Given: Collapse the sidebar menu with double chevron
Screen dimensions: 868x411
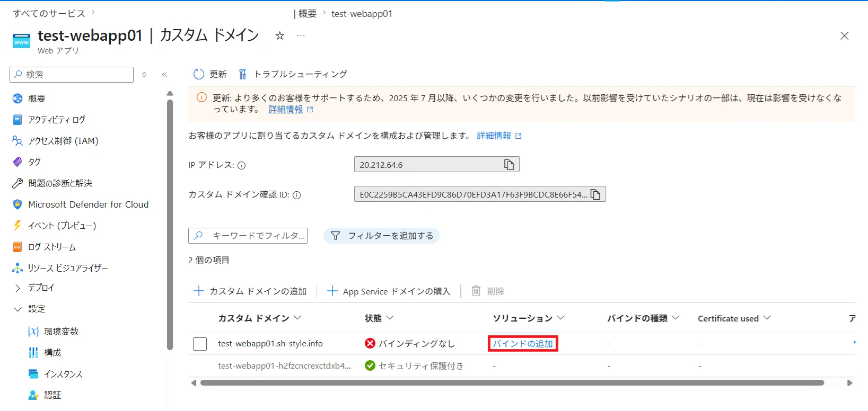Looking at the screenshot, I should pos(164,75).
